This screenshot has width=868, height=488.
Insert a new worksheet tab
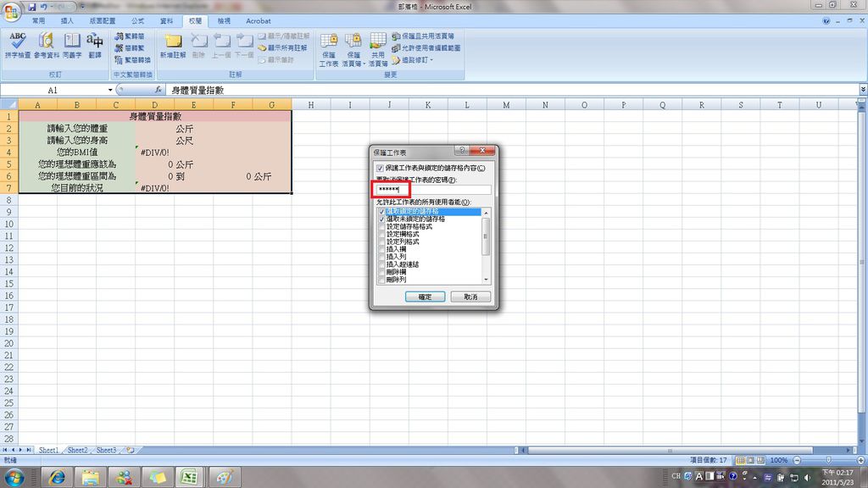pyautogui.click(x=130, y=451)
